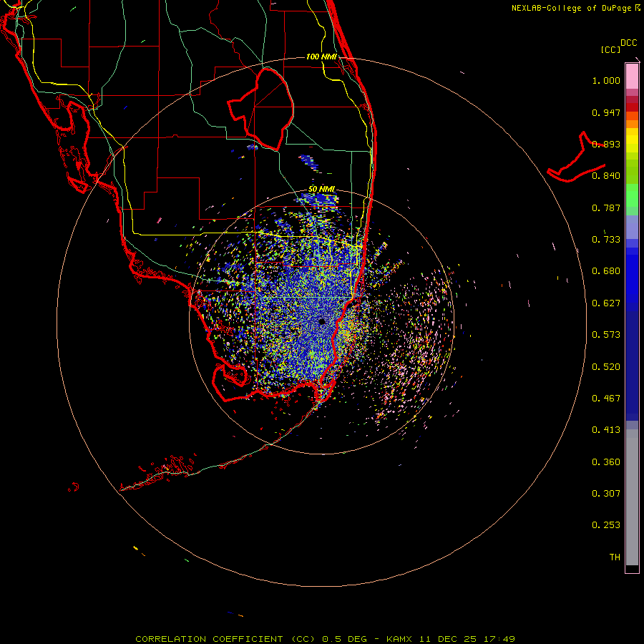Click the 0.360 scale value
Viewport: 644px width, 644px height.
pyautogui.click(x=606, y=462)
